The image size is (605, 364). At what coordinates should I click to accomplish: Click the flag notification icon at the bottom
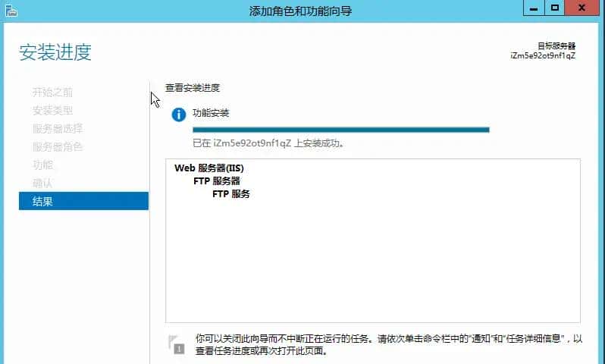click(x=177, y=345)
